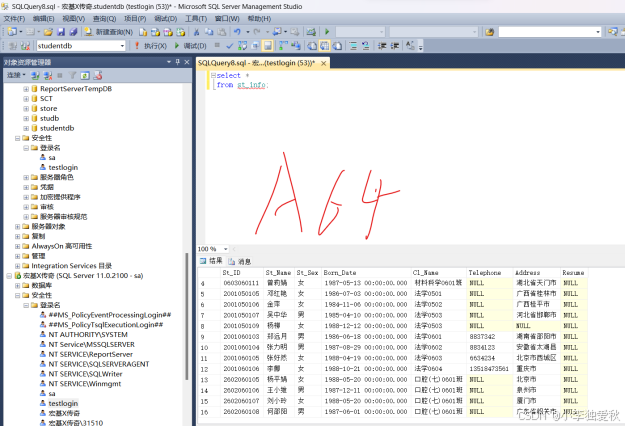Select NT SERVICE\SQLWriter login
Image resolution: width=626 pixels, height=427 pixels.
(85, 374)
